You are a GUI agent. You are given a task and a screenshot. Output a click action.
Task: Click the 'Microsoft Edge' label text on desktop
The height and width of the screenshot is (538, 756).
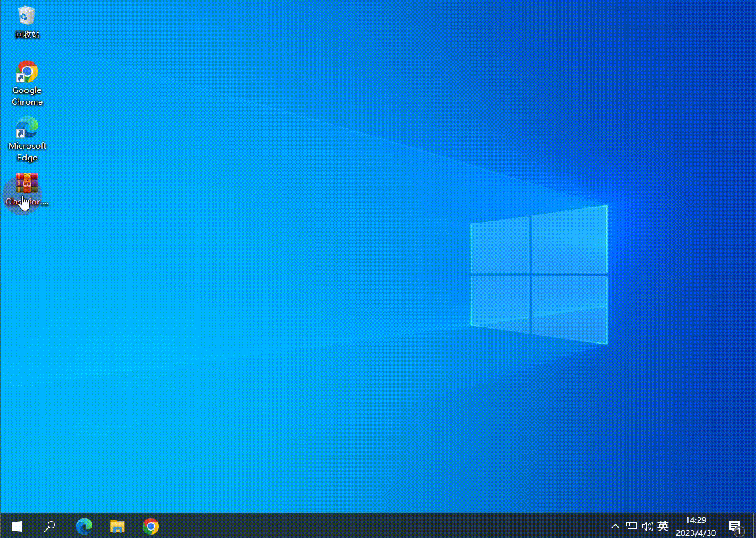pos(27,151)
